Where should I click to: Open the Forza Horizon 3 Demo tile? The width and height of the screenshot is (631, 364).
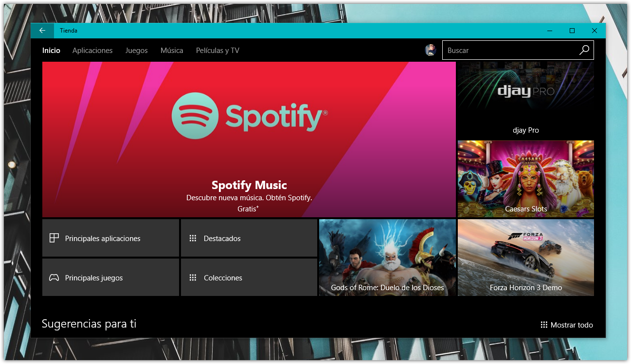coord(526,258)
